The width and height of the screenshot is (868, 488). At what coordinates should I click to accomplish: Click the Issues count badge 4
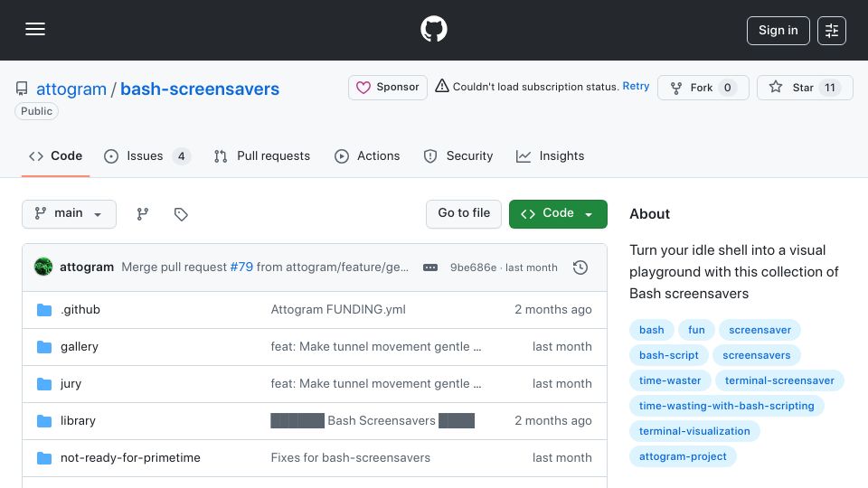[181, 156]
